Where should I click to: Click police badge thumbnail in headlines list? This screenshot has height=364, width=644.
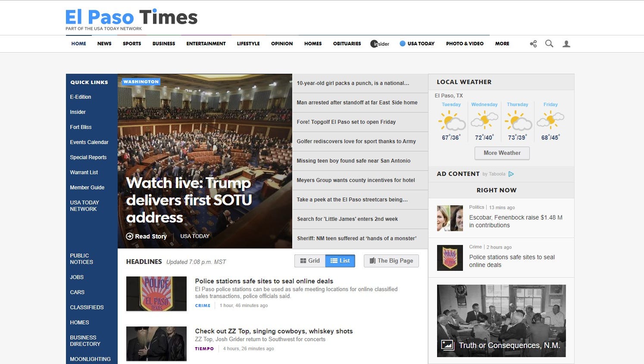coord(156,294)
